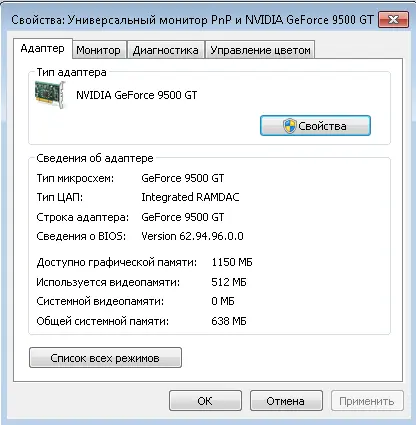Screen dimensions: 416x425
Task: Click the Сведения об адаптере group label
Action: coord(95,158)
